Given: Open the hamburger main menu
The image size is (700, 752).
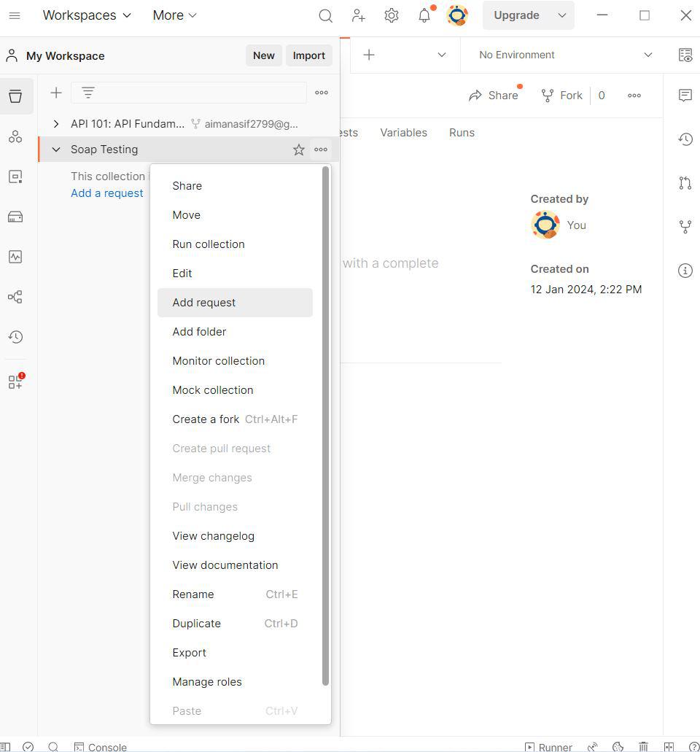Looking at the screenshot, I should point(15,15).
